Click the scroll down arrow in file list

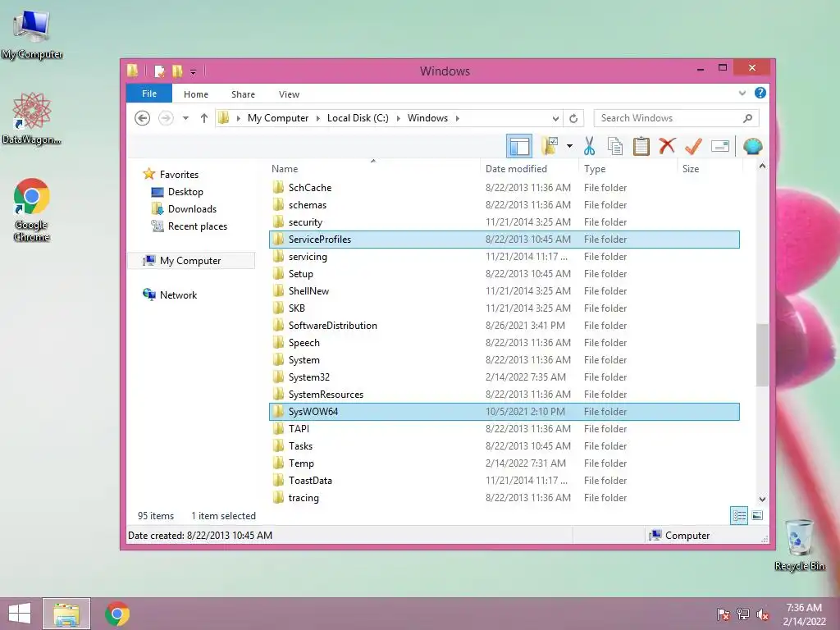762,499
